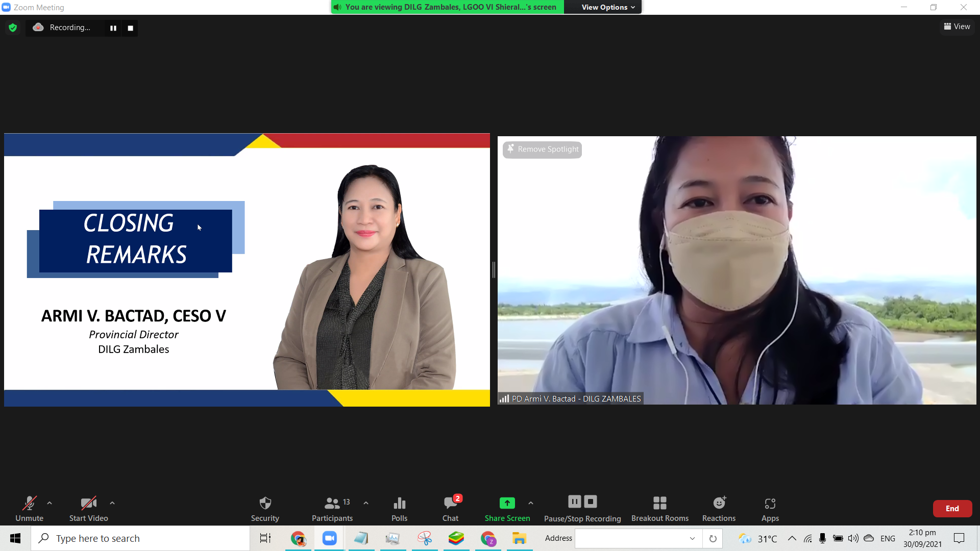Screen dimensions: 980x551
Task: Click the cloud Recording indicator
Action: pos(62,28)
